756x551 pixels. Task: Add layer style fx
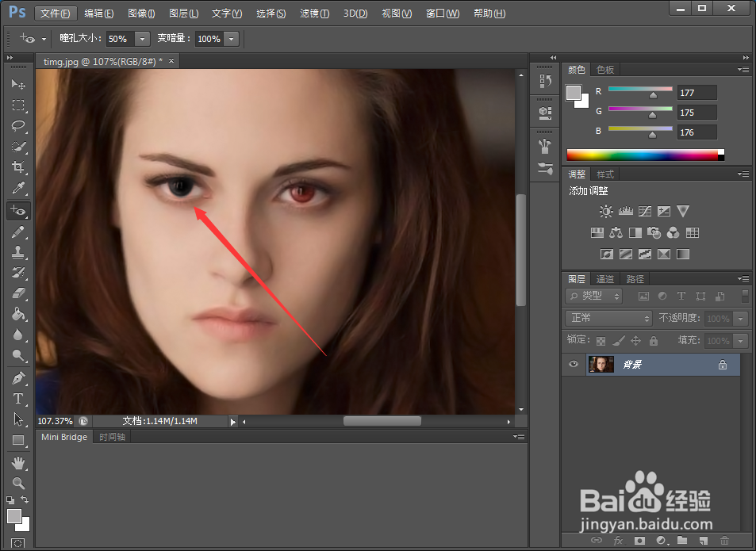(618, 541)
